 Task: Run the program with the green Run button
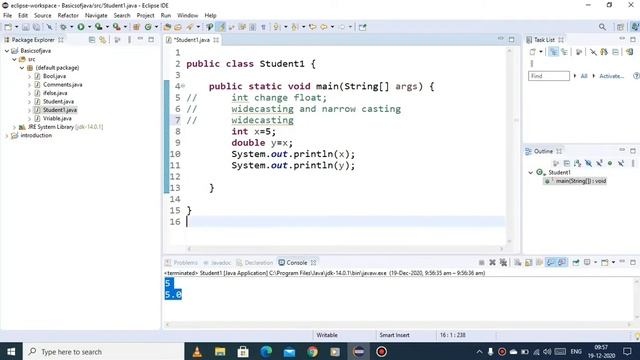(81, 27)
